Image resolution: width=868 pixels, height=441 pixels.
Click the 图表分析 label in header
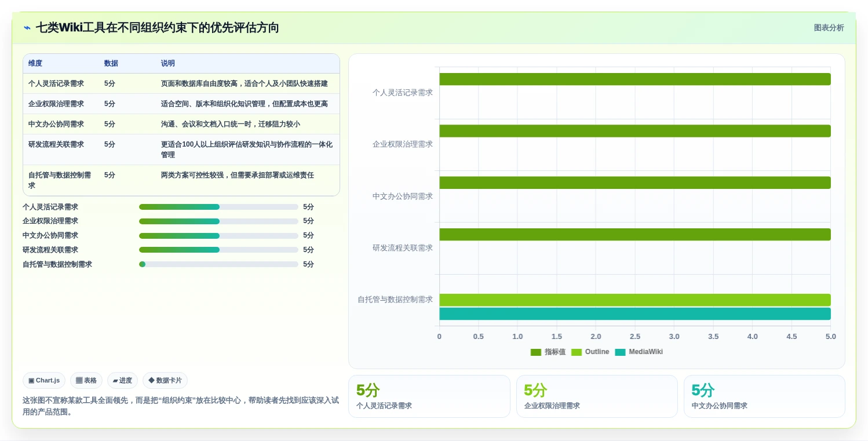829,28
